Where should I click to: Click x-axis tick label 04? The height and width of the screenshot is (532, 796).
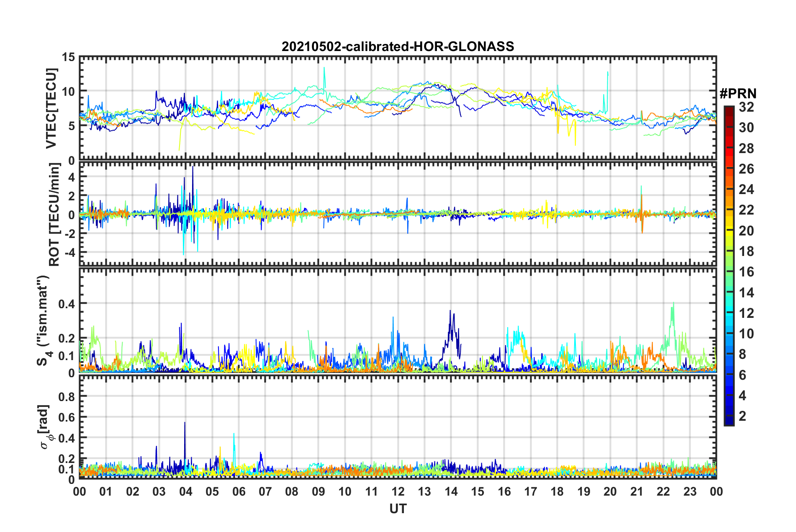click(185, 491)
